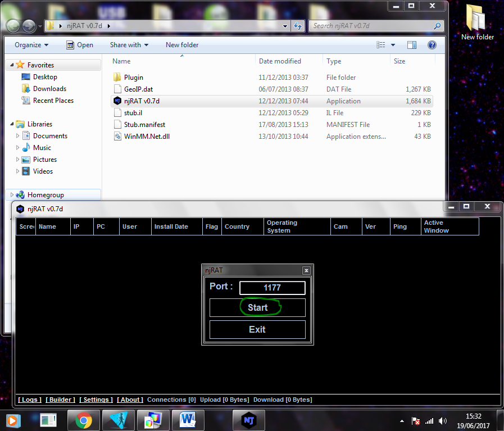Click the folder icon in the address bar
504x431 pixels.
tap(51, 26)
